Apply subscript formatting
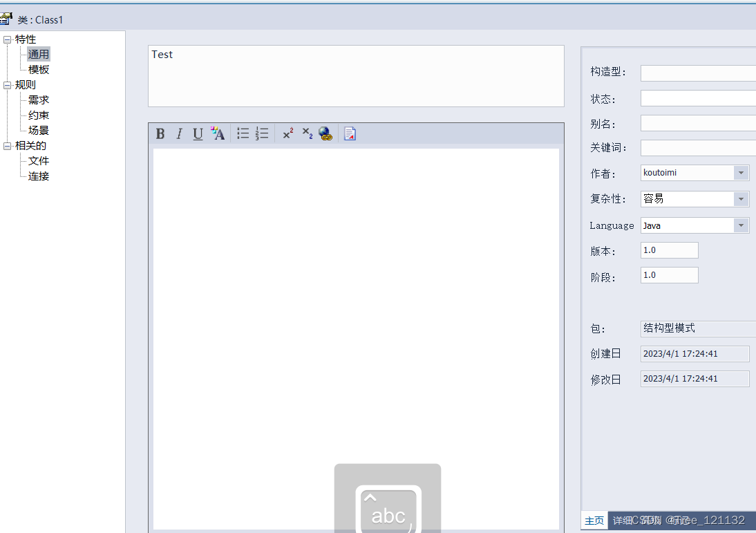This screenshot has width=756, height=533. [307, 134]
